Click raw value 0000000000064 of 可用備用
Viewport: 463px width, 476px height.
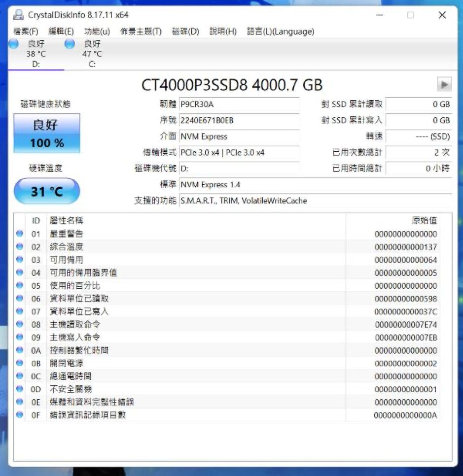pyautogui.click(x=406, y=260)
